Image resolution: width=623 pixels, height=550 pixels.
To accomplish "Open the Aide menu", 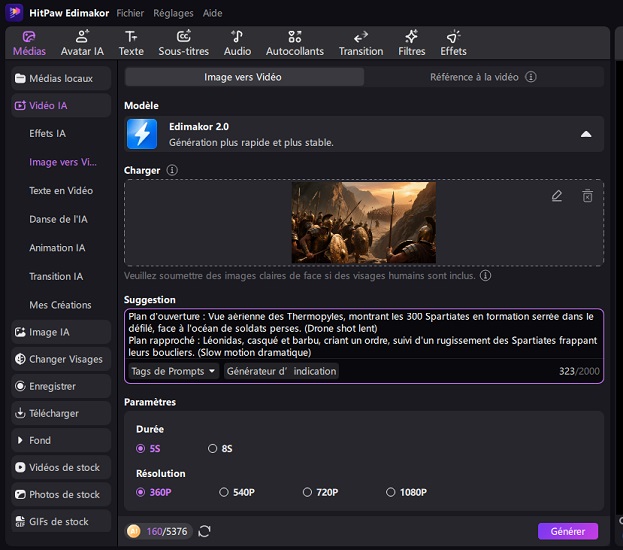I will pos(213,13).
